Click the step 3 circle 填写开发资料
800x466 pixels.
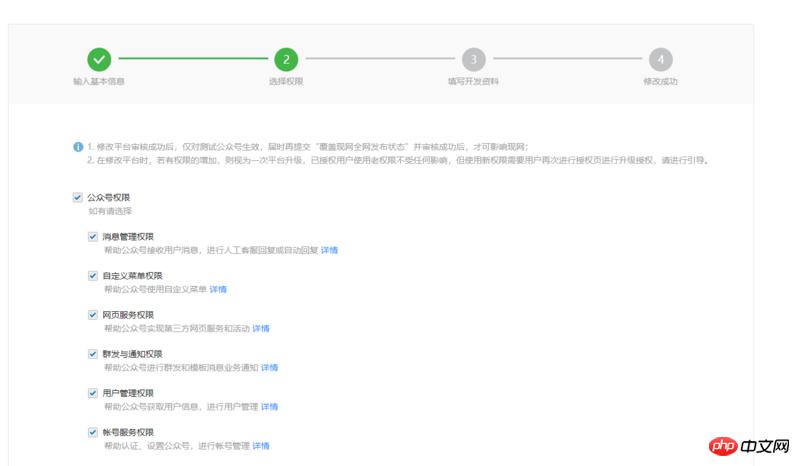click(473, 59)
